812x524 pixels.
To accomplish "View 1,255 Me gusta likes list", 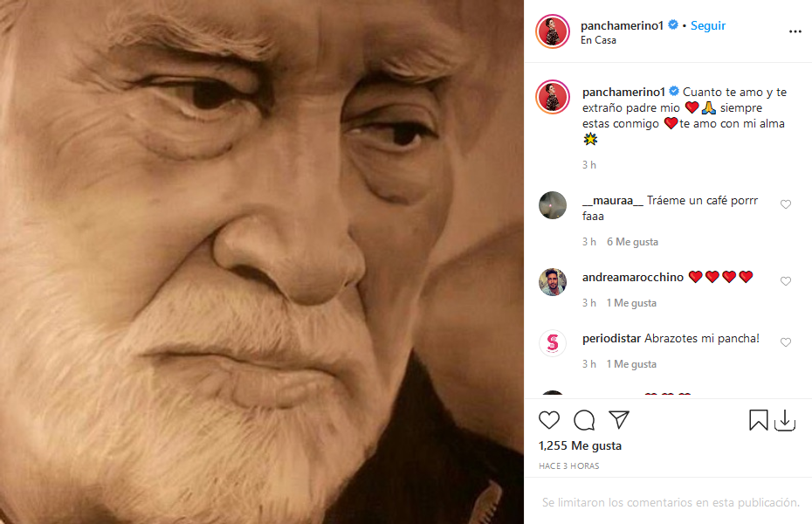I will click(580, 445).
